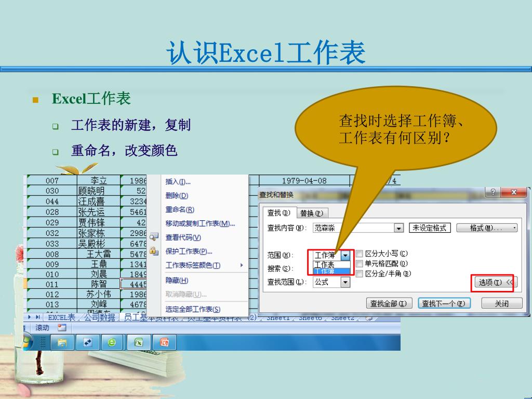Screen dimensions: 532x399
Task: Choose 重命名 from the context menu
Action: [179, 209]
